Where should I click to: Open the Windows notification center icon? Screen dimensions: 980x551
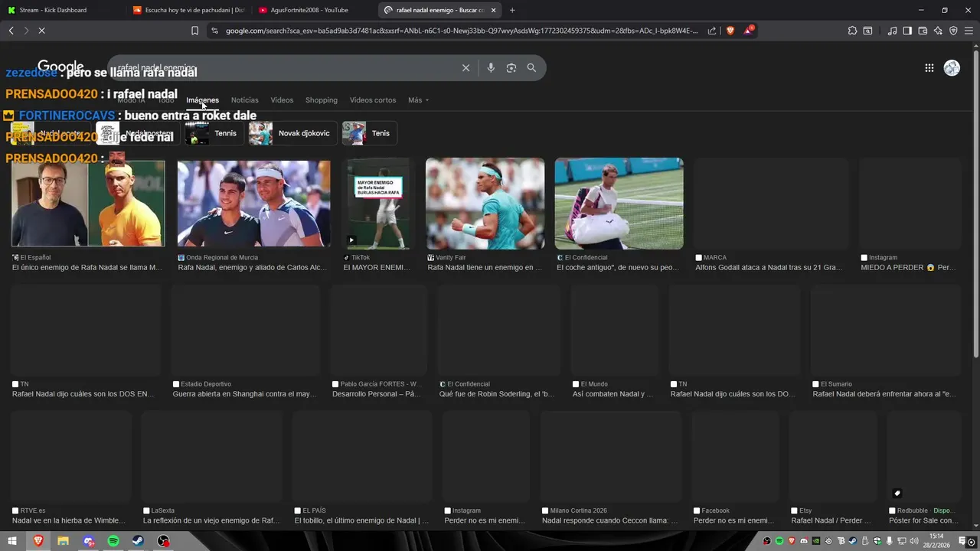click(x=962, y=541)
